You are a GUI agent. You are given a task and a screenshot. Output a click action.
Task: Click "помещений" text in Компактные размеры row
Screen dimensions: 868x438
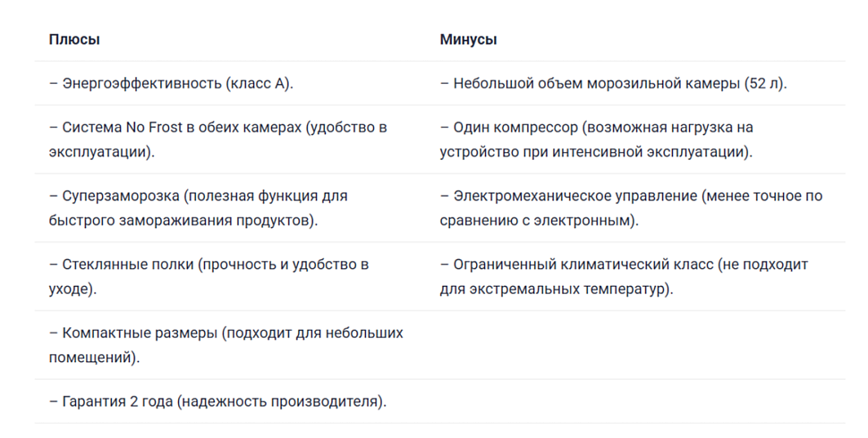[x=94, y=358]
